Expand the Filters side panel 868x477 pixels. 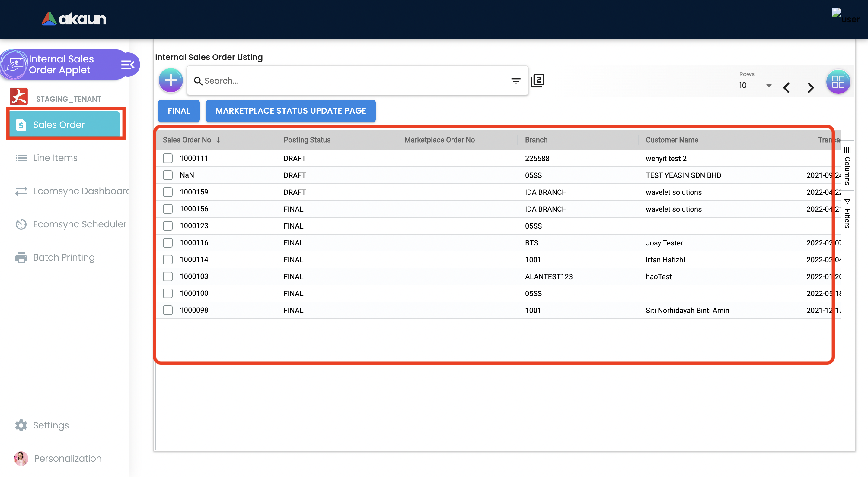(x=847, y=213)
